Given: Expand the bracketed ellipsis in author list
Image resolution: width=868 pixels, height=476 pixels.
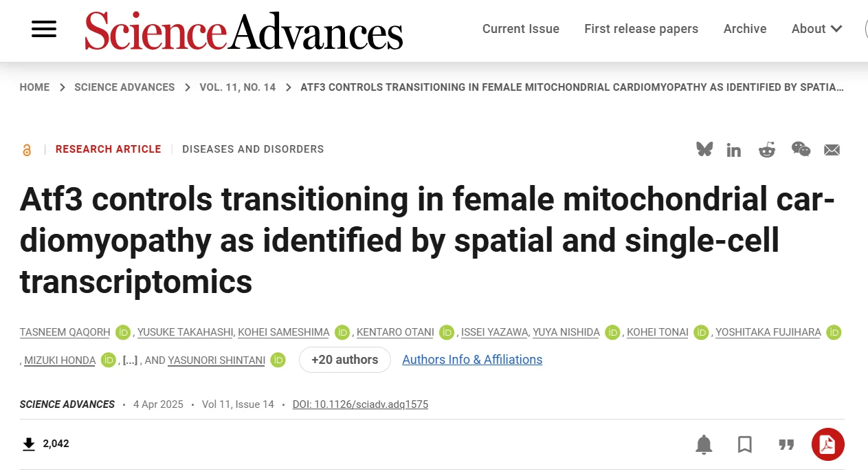Looking at the screenshot, I should click(131, 360).
